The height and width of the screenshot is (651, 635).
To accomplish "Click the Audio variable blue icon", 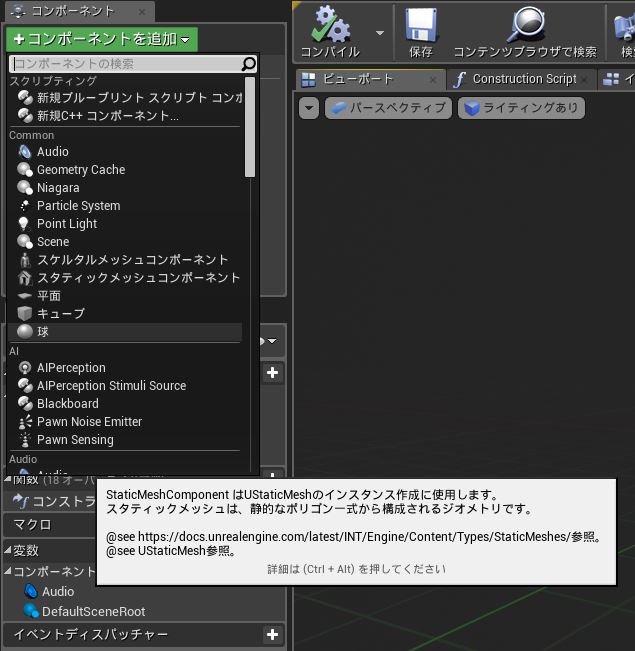I will pos(31,591).
